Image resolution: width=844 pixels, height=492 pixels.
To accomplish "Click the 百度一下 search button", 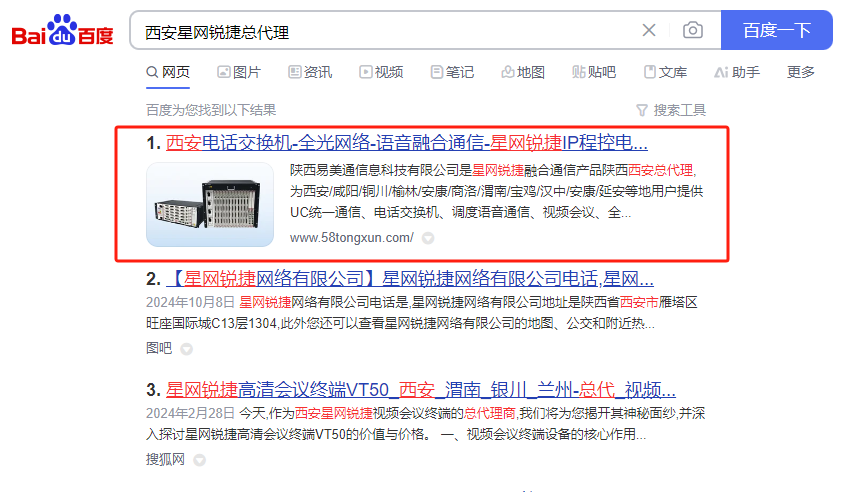I will point(777,30).
